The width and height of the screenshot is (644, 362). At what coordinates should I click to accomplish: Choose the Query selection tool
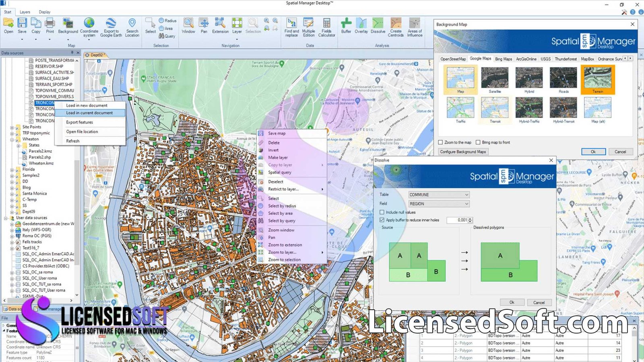click(x=167, y=36)
